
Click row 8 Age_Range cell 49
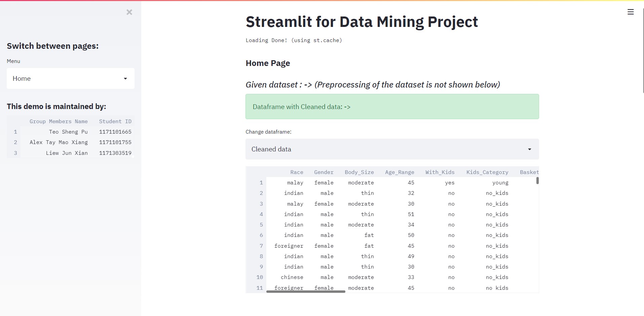click(411, 256)
